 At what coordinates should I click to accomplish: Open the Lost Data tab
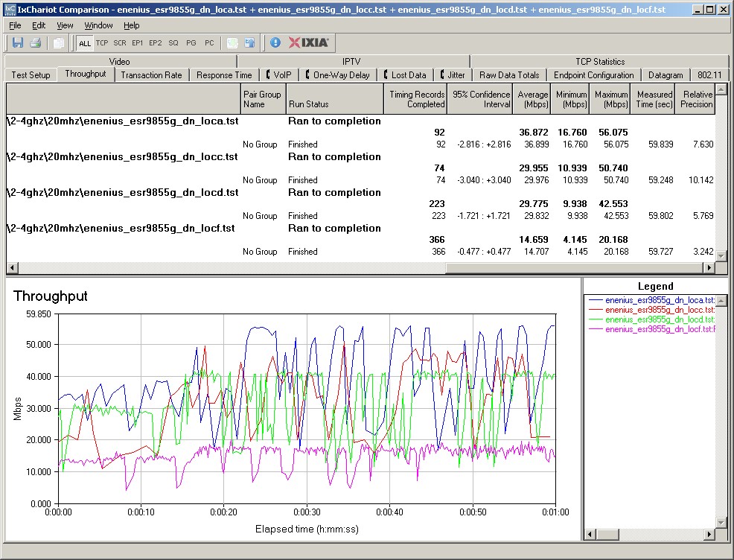point(405,75)
